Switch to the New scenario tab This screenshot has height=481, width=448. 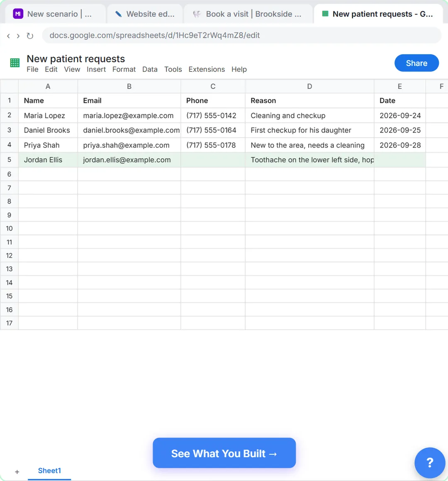click(56, 14)
